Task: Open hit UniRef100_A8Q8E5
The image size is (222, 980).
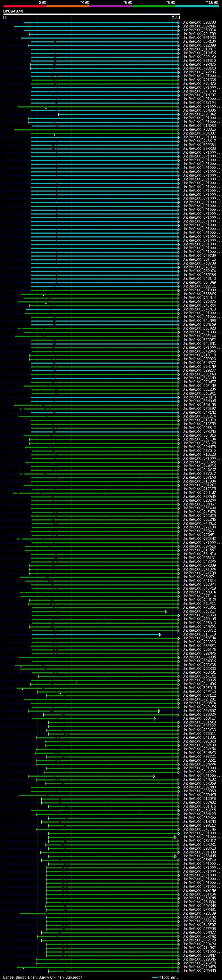Action: coord(199,129)
